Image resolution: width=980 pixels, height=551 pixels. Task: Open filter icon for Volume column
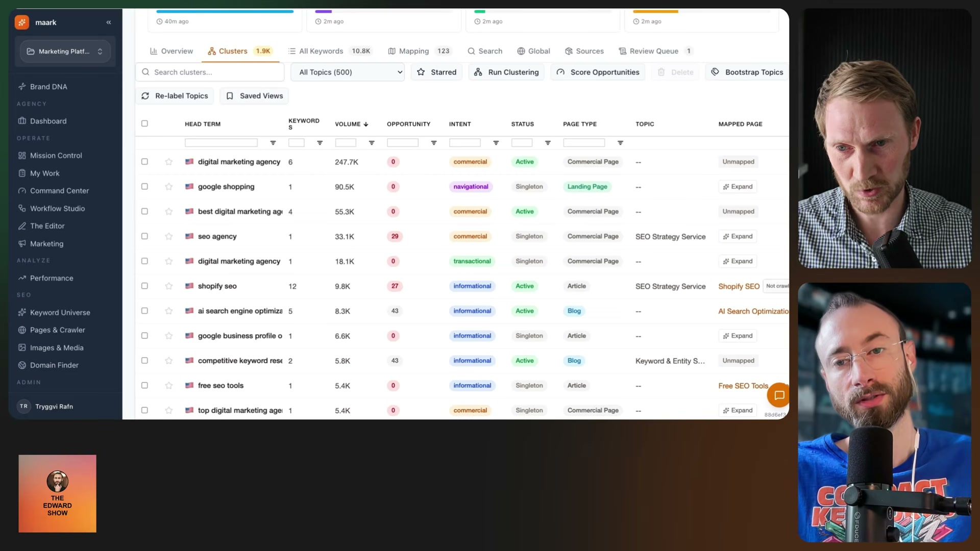click(372, 143)
